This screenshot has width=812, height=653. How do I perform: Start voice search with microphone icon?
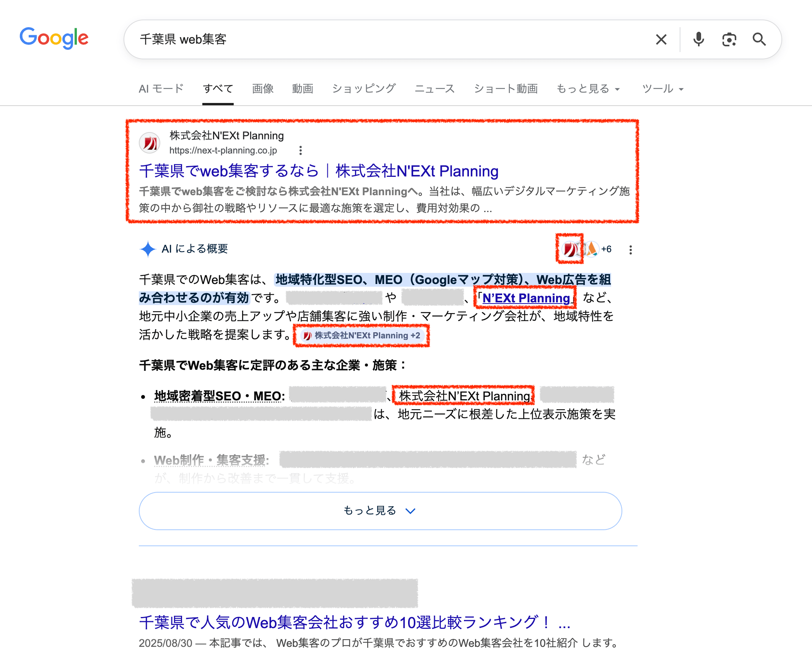coord(698,39)
